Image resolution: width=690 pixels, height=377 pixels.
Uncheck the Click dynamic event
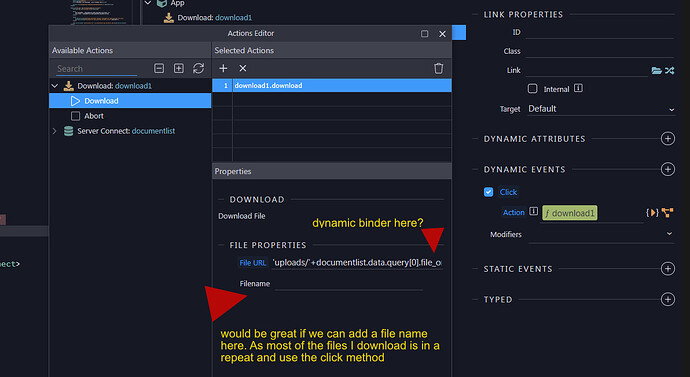coord(488,192)
